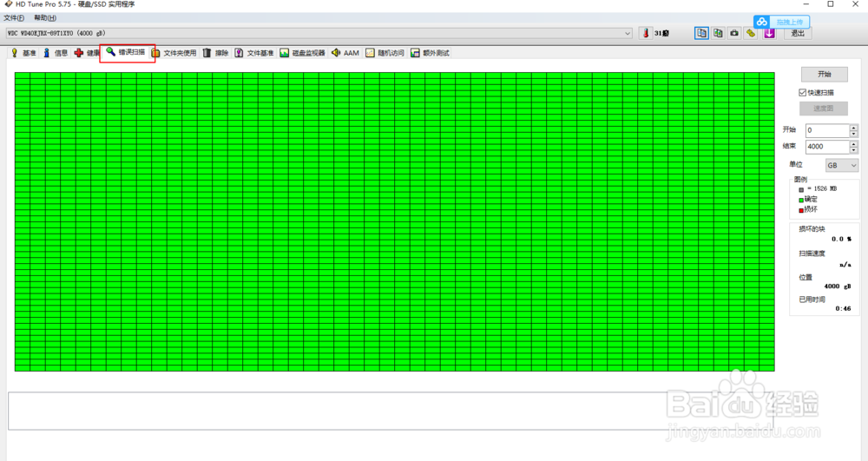Click the thermometer temperature icon
Image resolution: width=868 pixels, height=461 pixels.
(646, 33)
